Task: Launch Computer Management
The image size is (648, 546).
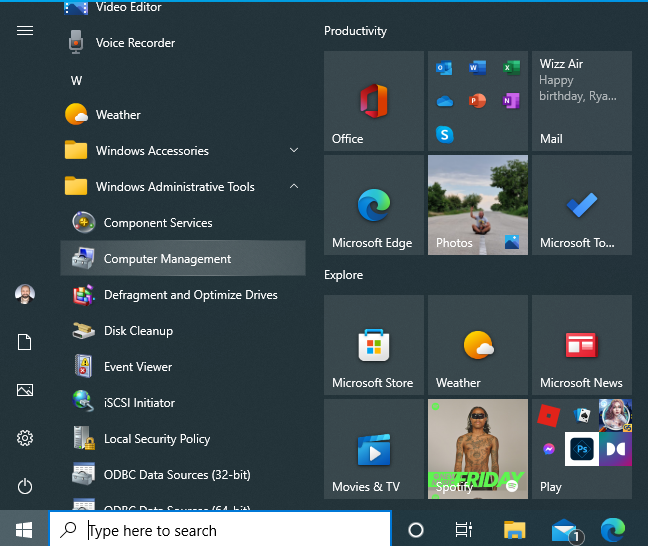Action: click(183, 259)
